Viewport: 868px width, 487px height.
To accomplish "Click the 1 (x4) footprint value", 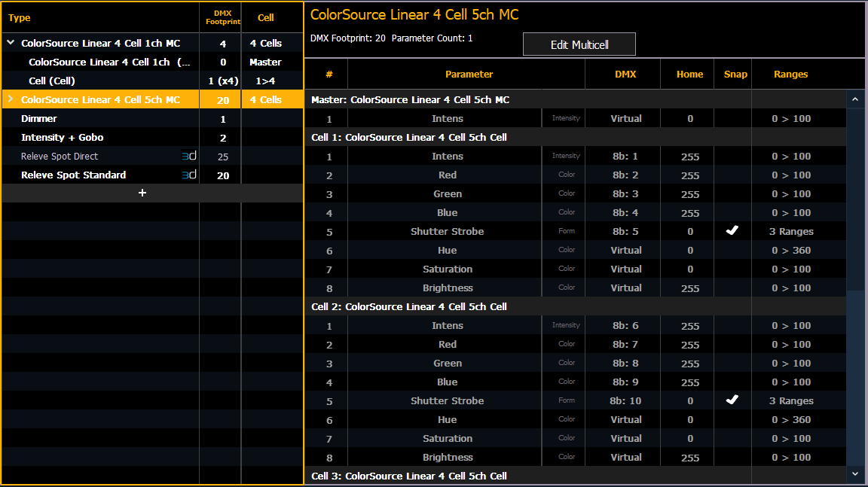I will pos(223,81).
